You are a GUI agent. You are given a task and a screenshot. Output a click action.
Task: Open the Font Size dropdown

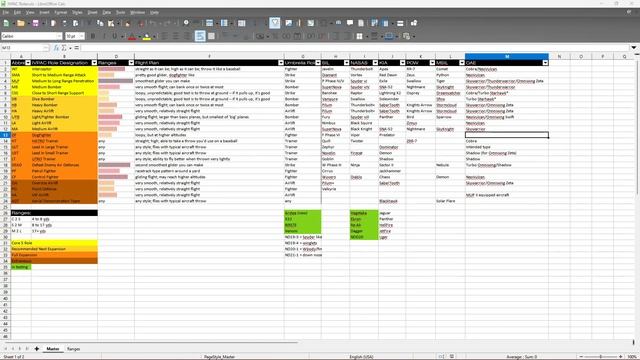[82, 36]
